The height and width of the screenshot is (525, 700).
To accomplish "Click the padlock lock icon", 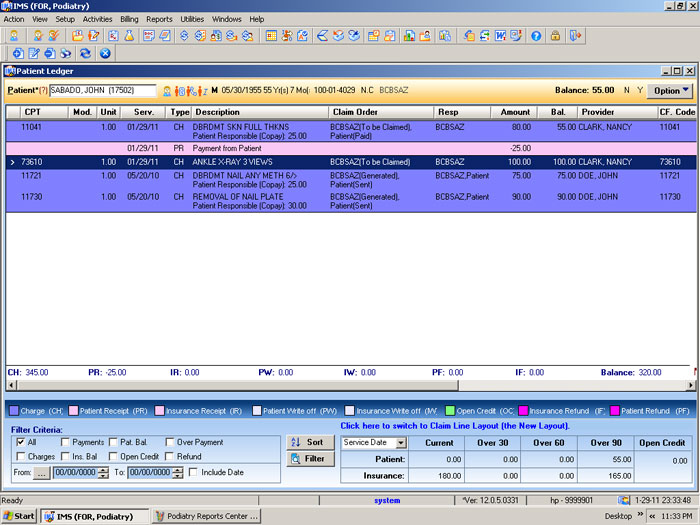I will 555,36.
